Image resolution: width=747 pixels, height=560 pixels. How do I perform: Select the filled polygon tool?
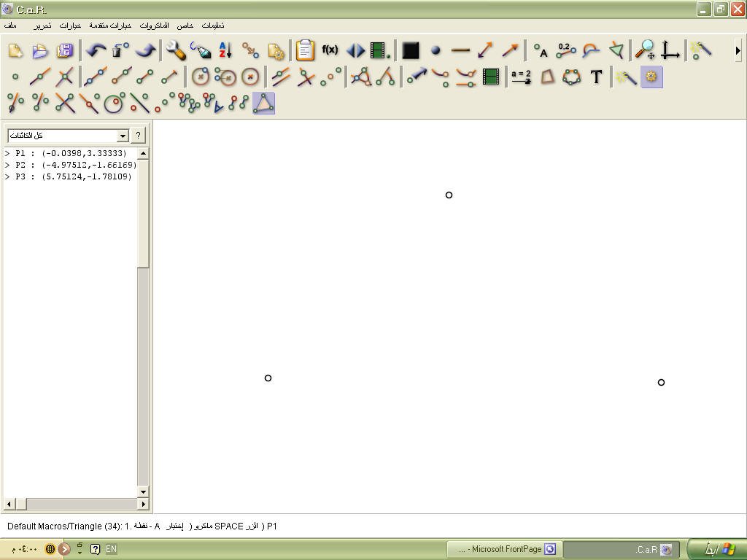(x=547, y=77)
